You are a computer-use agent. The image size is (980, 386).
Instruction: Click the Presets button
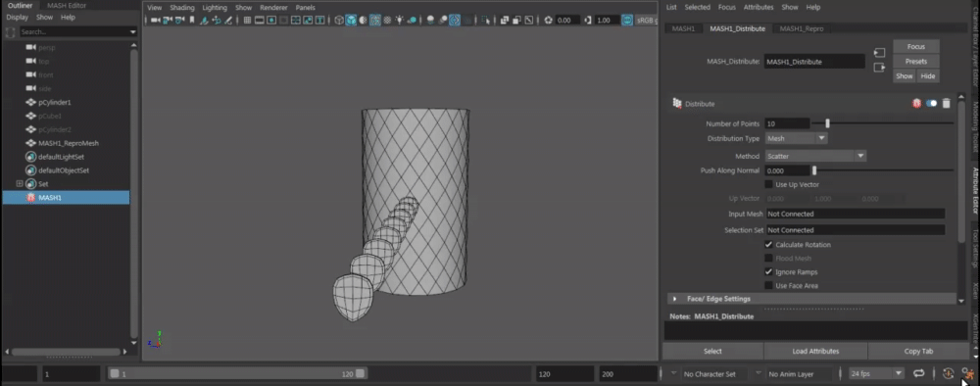(915, 61)
